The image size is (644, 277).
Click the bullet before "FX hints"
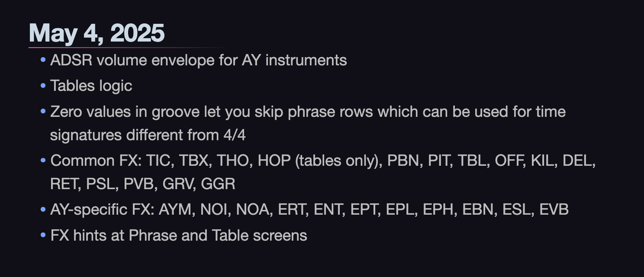43,235
